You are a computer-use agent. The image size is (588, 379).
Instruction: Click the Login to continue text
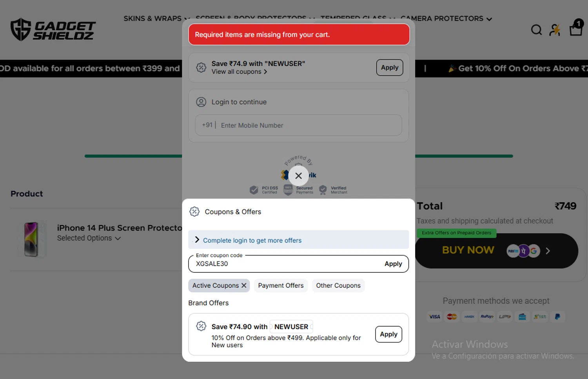click(x=239, y=102)
